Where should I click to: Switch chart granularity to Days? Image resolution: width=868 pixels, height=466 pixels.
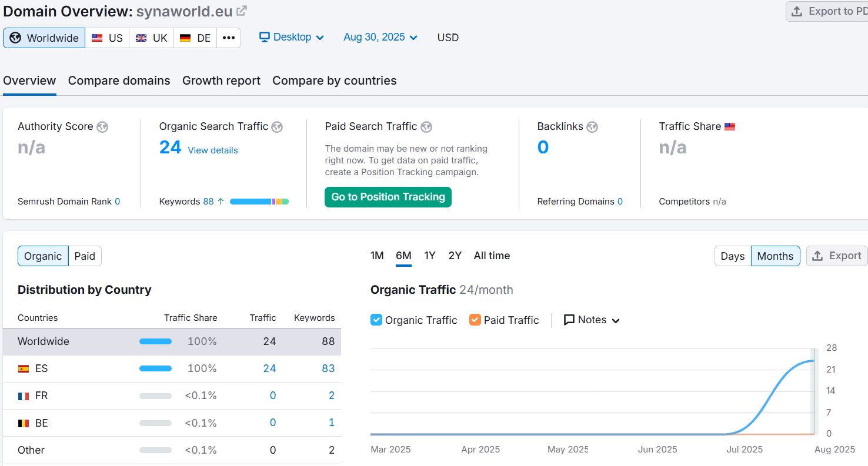(732, 256)
